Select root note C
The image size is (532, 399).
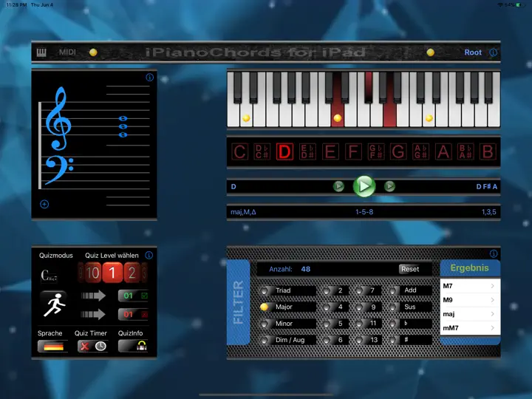[x=240, y=151]
